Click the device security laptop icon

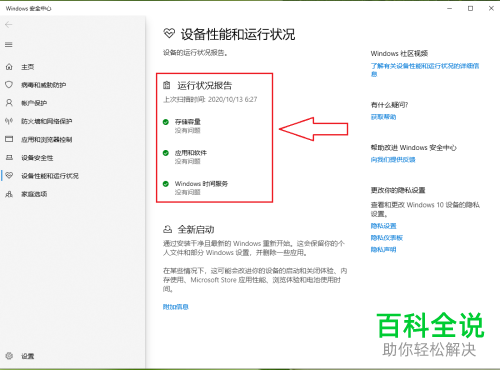coord(9,157)
